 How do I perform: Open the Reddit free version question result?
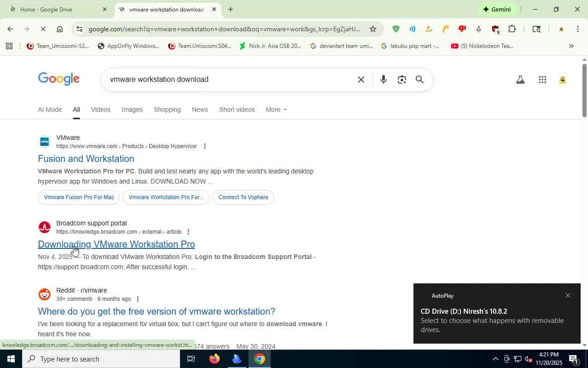157,311
